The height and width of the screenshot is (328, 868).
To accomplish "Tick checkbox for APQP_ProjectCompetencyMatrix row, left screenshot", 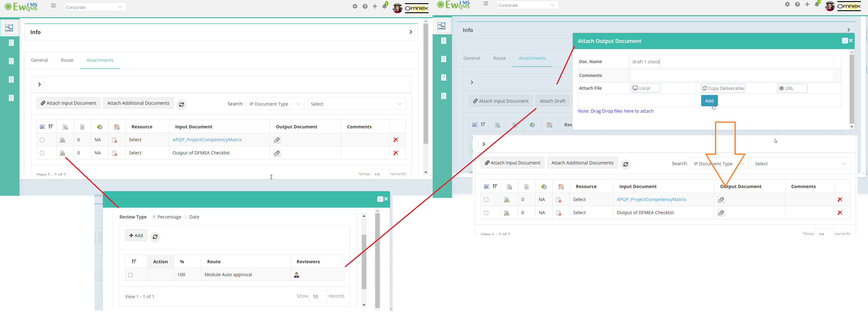I will click(x=42, y=140).
